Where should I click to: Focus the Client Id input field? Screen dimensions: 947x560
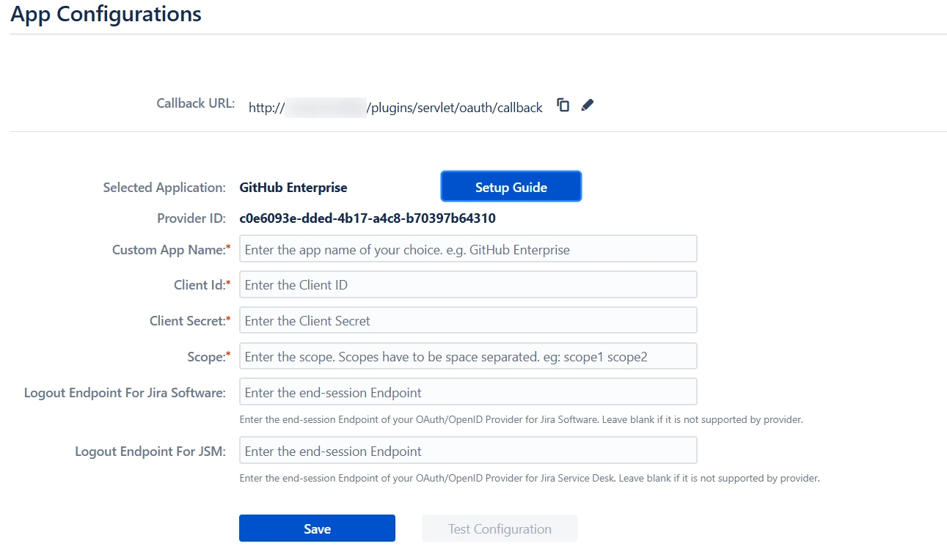pos(468,284)
